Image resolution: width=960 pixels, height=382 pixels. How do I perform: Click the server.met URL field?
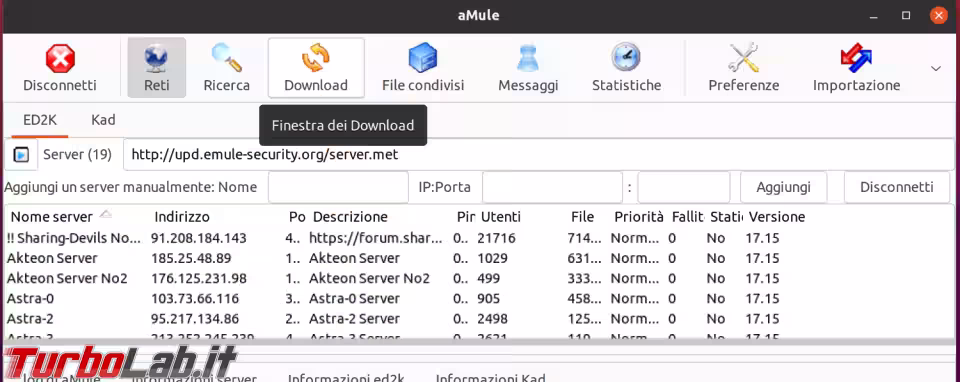[538, 155]
